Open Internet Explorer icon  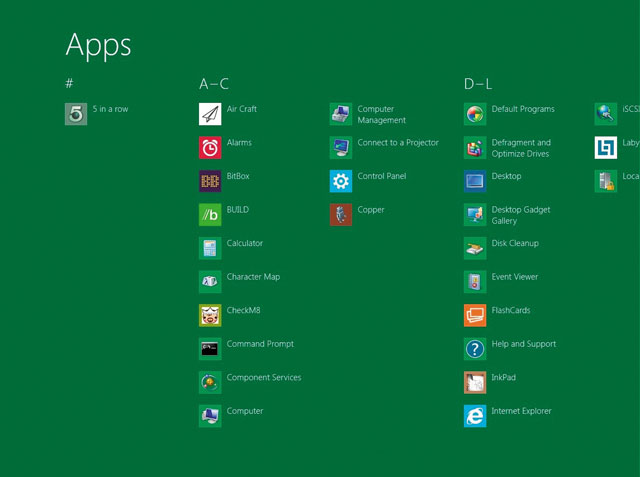click(475, 416)
